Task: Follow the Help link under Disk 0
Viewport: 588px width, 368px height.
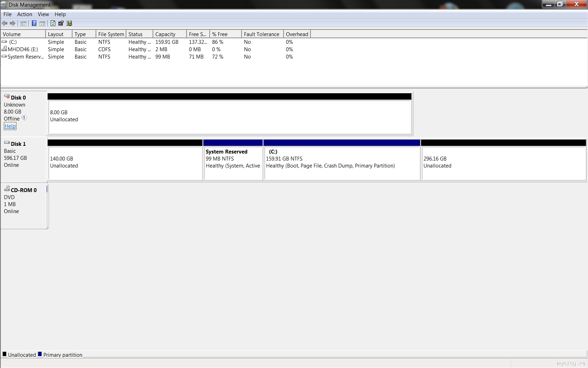Action: [10, 126]
